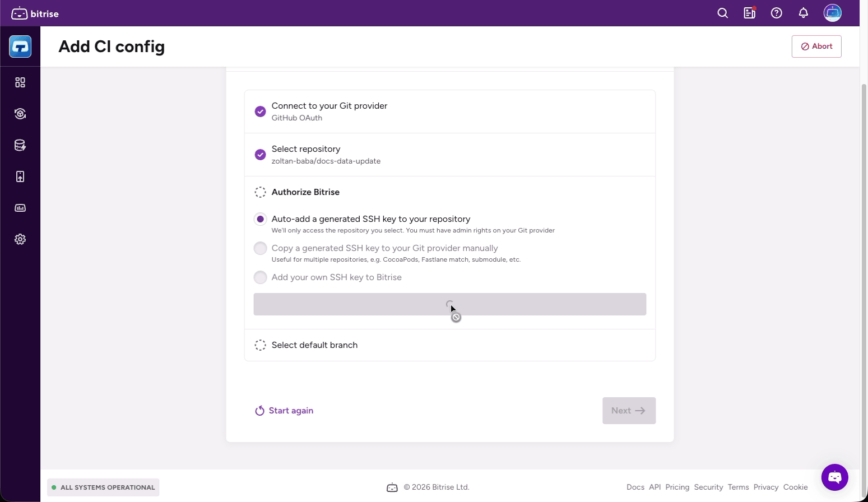
Task: Open the release management phone icon
Action: (x=20, y=176)
